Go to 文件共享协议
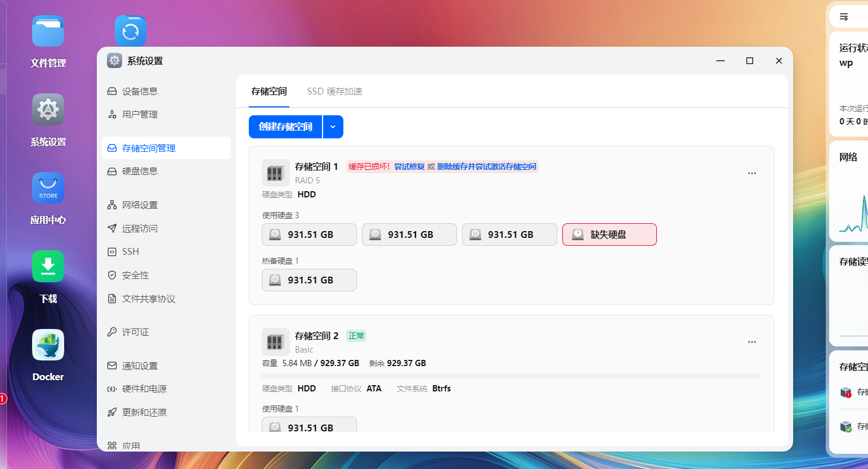This screenshot has width=868, height=469. pos(166,299)
